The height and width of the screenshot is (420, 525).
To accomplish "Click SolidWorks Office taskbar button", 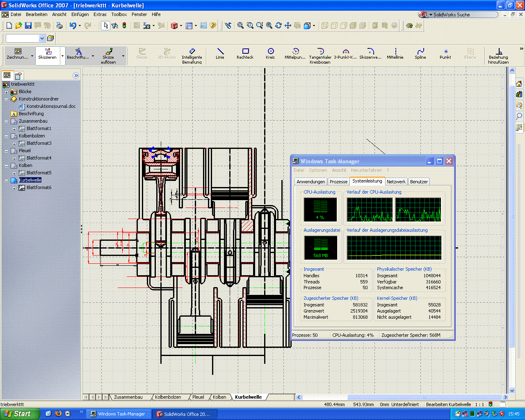I will [184, 414].
